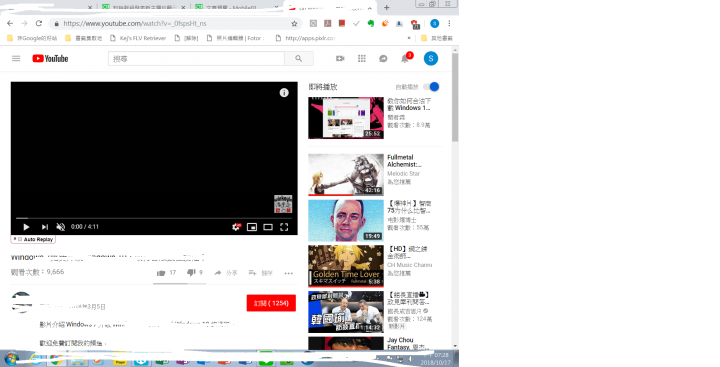Open the Fotor bookmark

[x=236, y=38]
